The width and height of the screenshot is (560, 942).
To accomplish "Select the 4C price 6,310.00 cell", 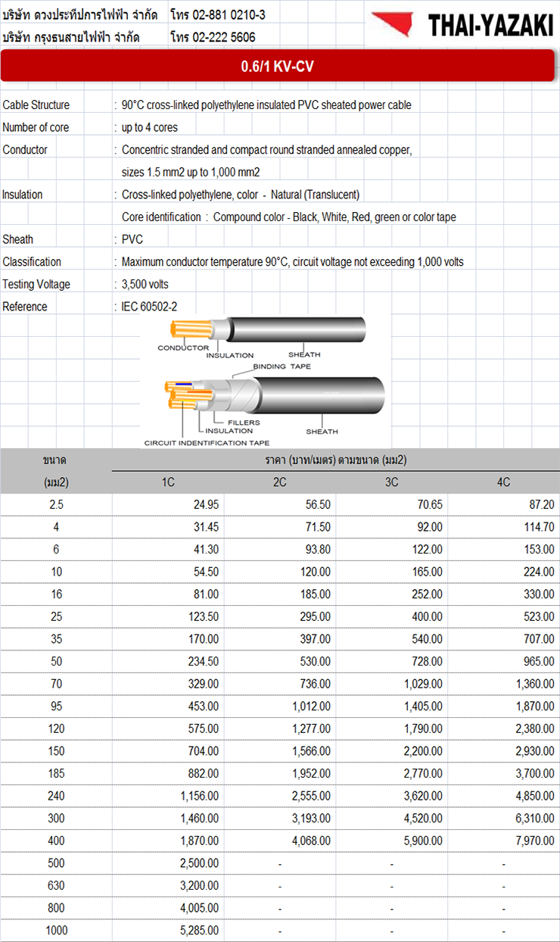I will point(504,819).
